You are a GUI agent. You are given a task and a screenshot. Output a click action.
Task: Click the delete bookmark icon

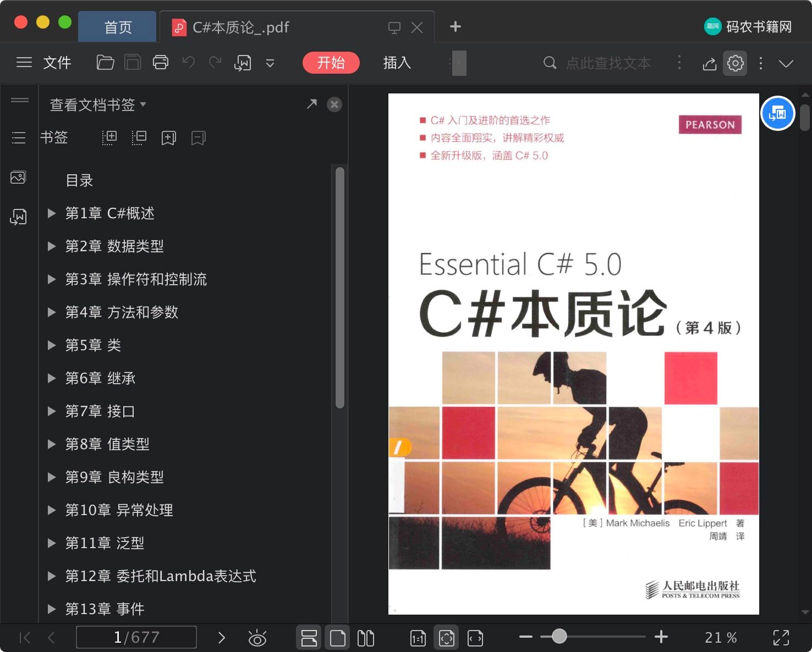(199, 137)
